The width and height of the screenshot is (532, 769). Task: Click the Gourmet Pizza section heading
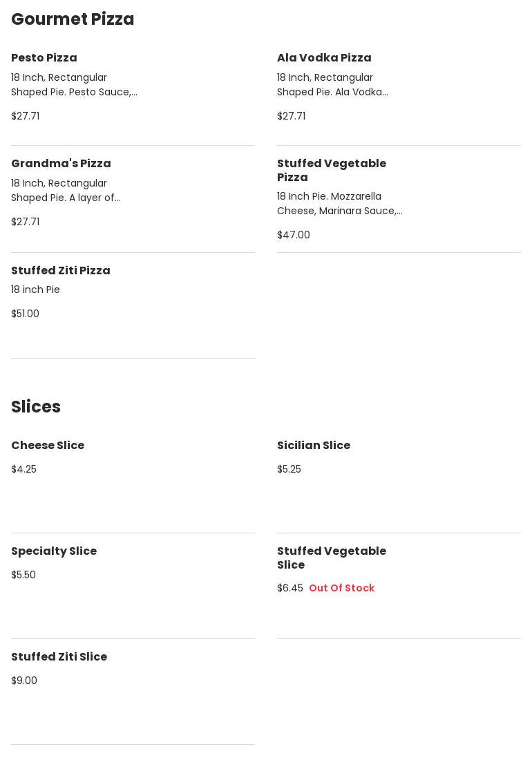pyautogui.click(x=73, y=19)
